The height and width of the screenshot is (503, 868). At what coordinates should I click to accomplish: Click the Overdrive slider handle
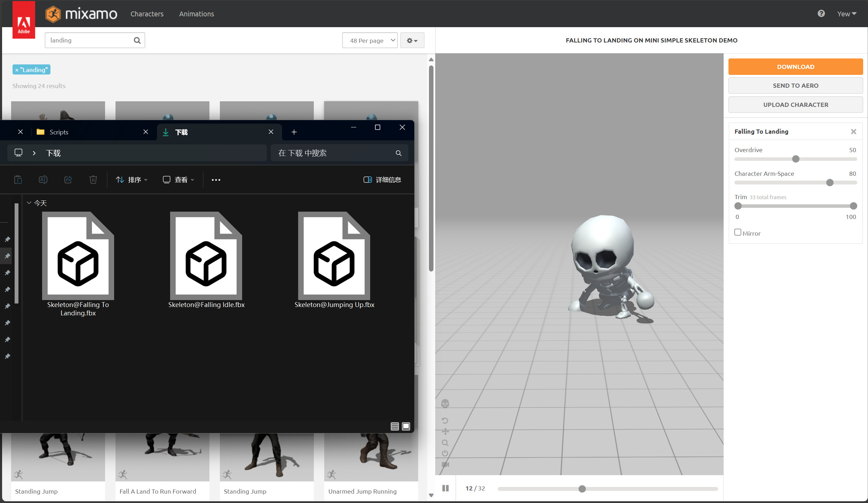(x=796, y=159)
